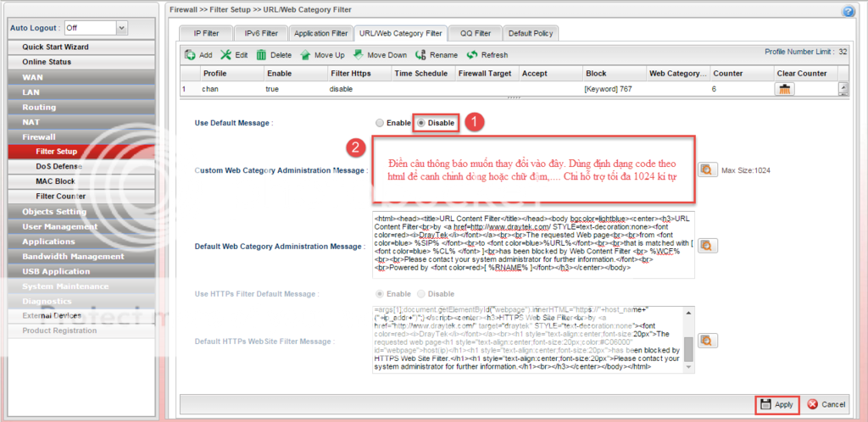
Task: Click inside Default Web Category message textarea
Action: [x=534, y=244]
